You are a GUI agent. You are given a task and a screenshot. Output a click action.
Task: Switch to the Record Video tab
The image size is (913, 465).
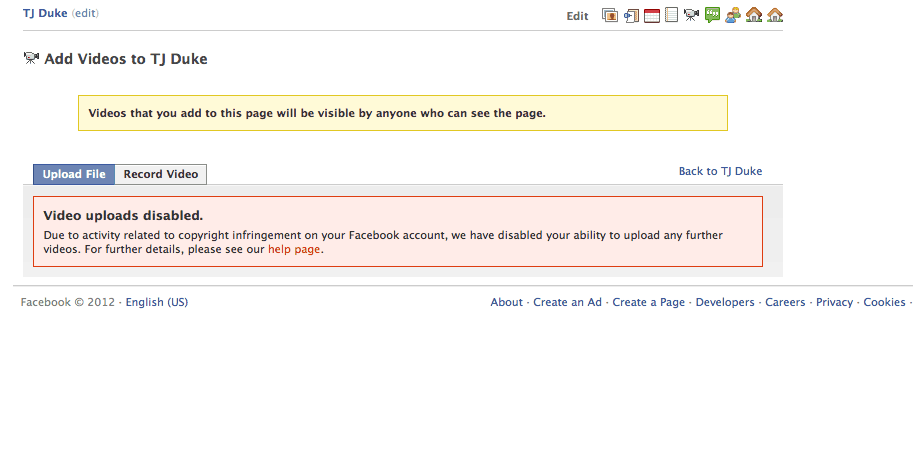[x=161, y=174]
